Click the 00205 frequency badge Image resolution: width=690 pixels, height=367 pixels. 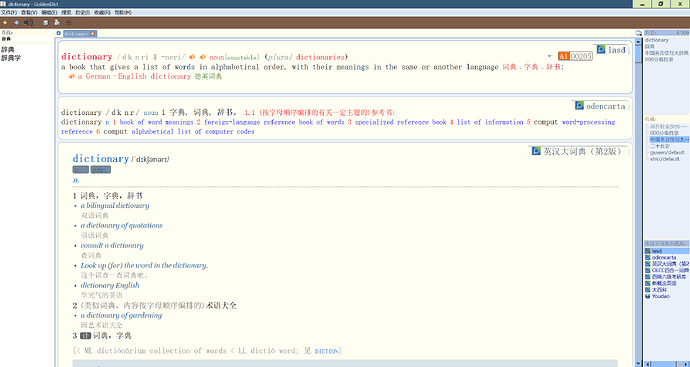(x=581, y=56)
